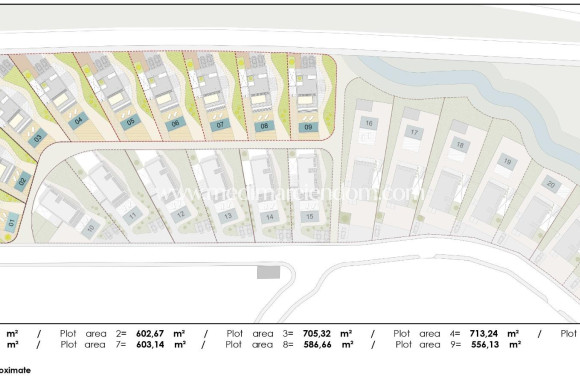580x386 pixels.
Task: Pick the plot 13 number tag
Action: 228,216
